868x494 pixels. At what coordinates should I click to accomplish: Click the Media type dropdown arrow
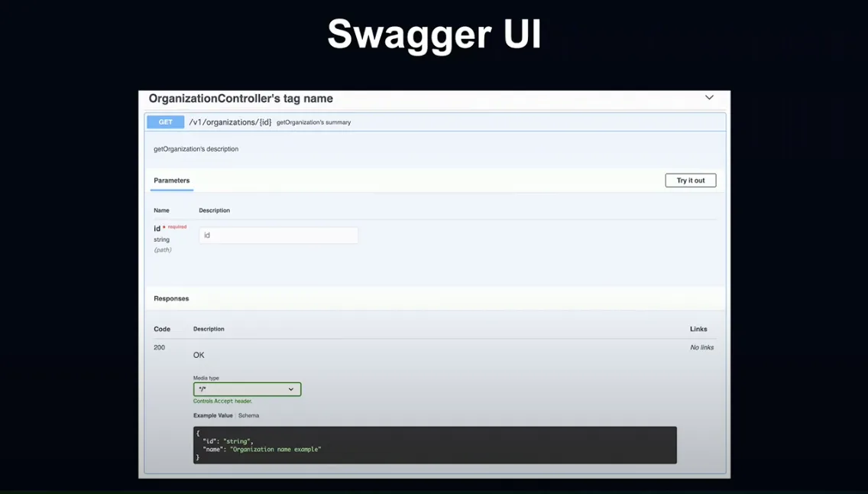coord(290,389)
